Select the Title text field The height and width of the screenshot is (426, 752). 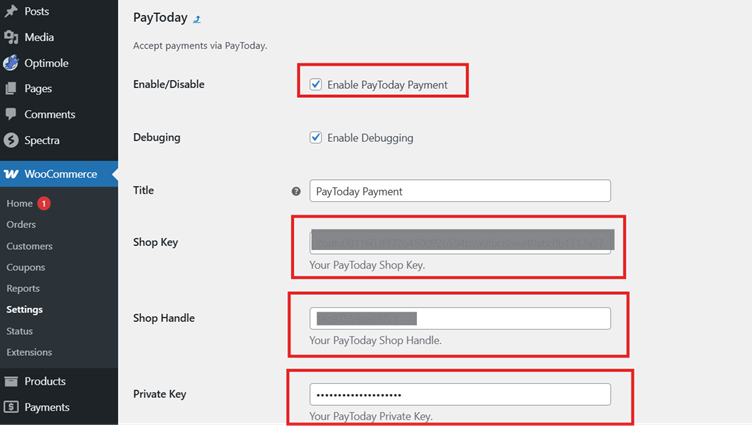[x=460, y=191]
